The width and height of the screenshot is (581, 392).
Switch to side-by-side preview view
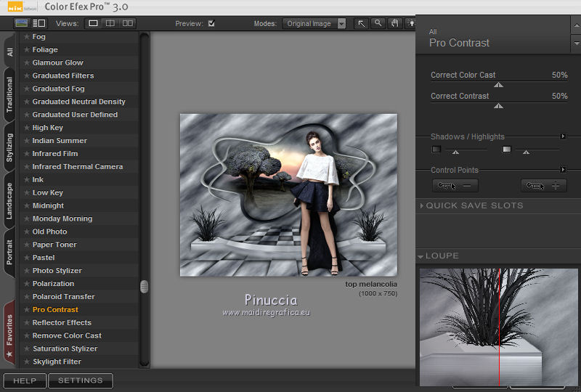tap(127, 23)
